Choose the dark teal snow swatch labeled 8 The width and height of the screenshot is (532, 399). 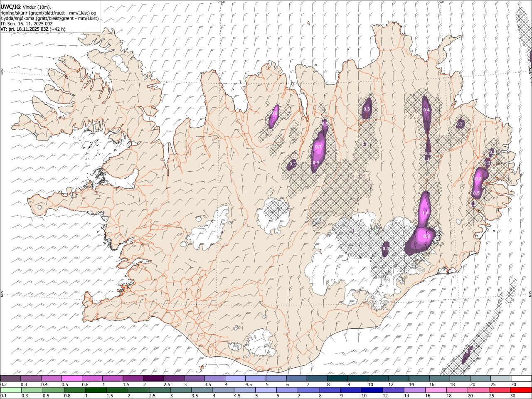pos(337,378)
